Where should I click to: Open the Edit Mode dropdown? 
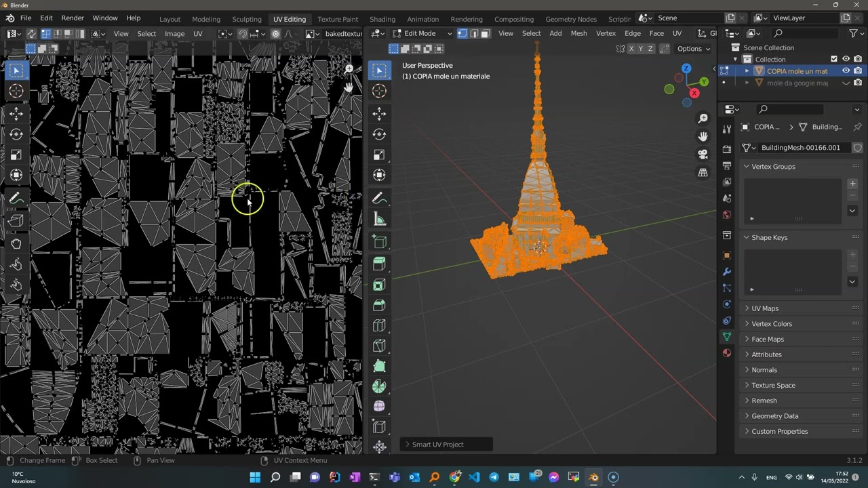click(422, 33)
